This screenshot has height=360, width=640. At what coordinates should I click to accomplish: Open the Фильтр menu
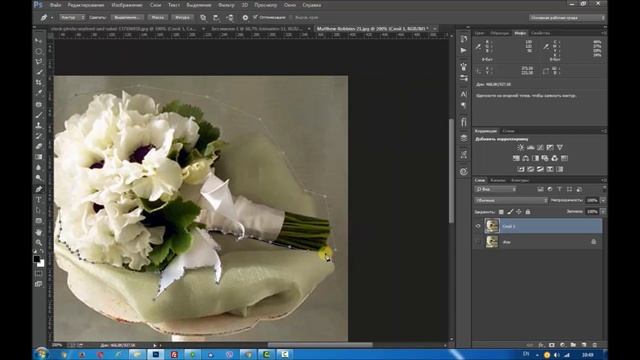[x=226, y=5]
